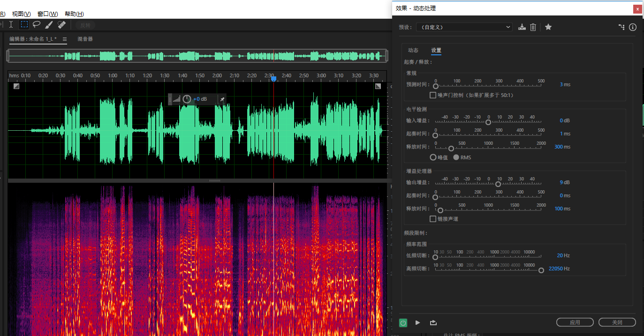
Task: Click the 应用 button
Action: pos(575,322)
